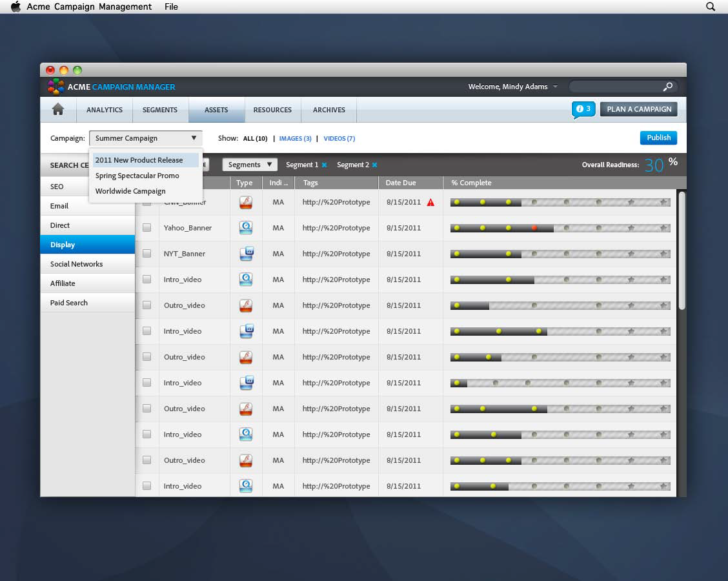The height and width of the screenshot is (581, 728).
Task: Open the Segments dropdown
Action: pyautogui.click(x=250, y=165)
